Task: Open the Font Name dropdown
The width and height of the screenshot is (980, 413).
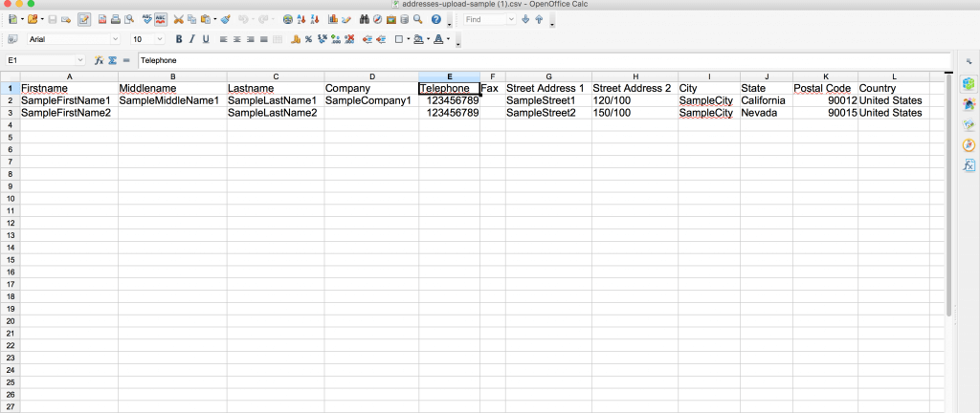Action: (116, 39)
